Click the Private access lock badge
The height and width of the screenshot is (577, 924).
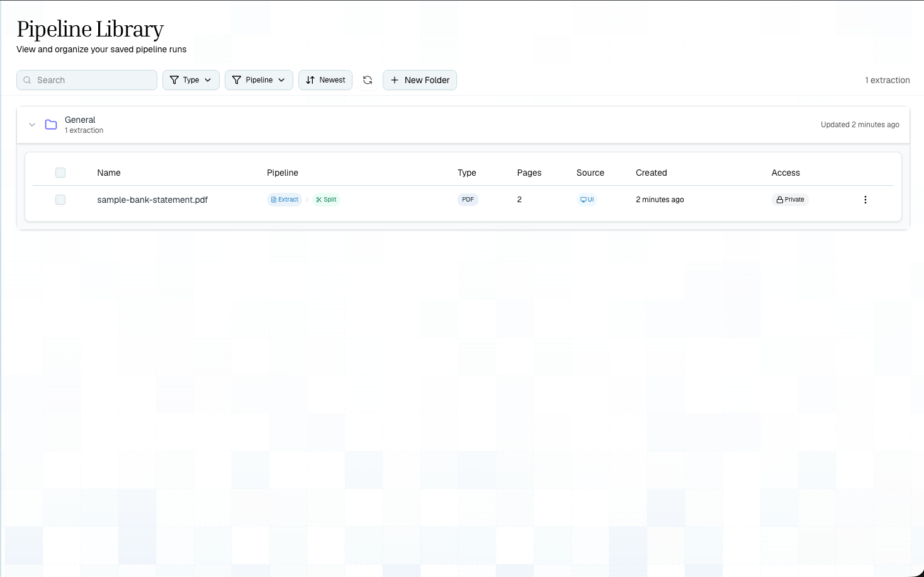(x=790, y=200)
